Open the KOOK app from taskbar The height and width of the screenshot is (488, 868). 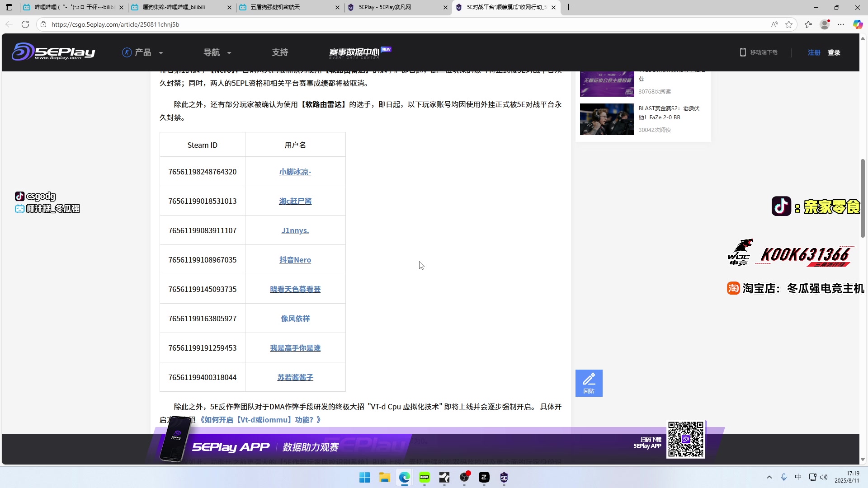point(424,477)
